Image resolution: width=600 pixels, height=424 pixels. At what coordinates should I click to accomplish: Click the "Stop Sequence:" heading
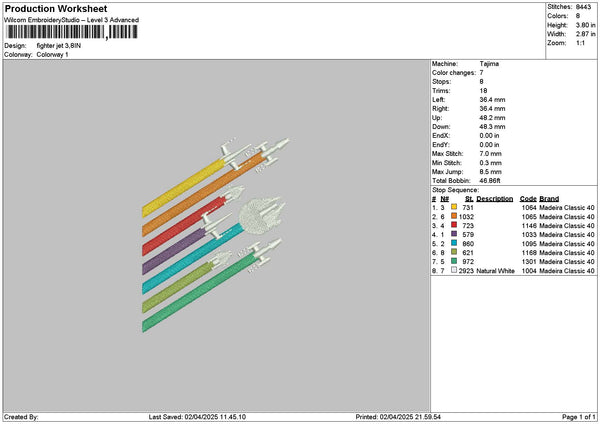455,190
